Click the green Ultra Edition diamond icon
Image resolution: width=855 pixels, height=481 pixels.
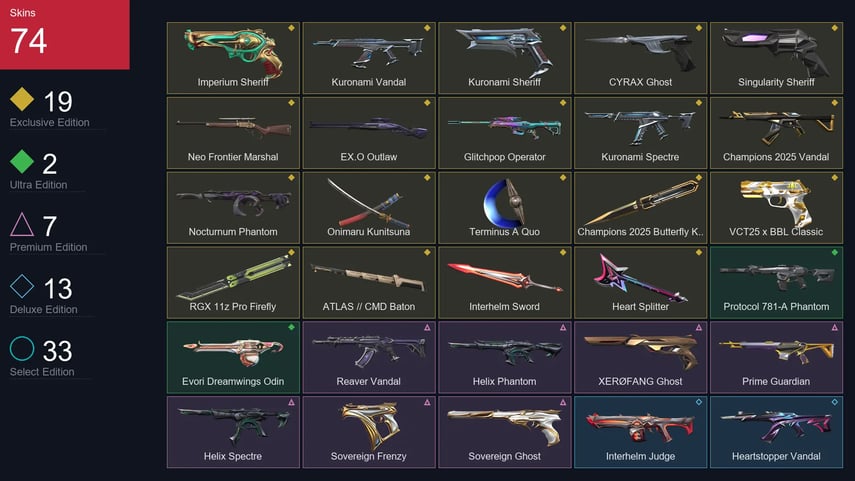22,161
